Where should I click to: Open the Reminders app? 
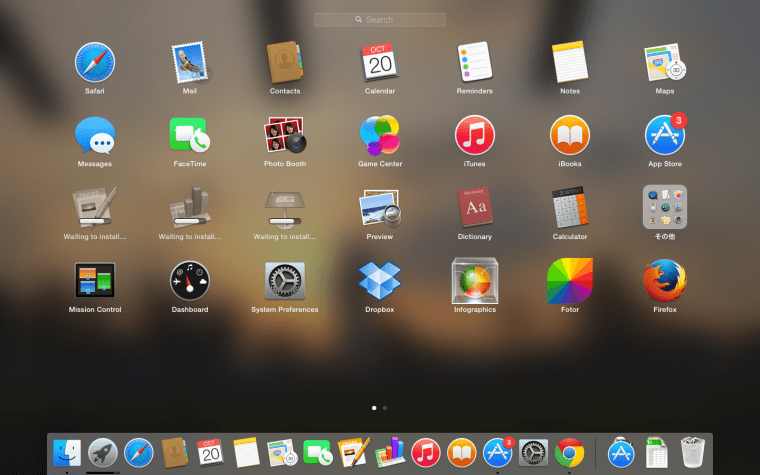[x=475, y=62]
